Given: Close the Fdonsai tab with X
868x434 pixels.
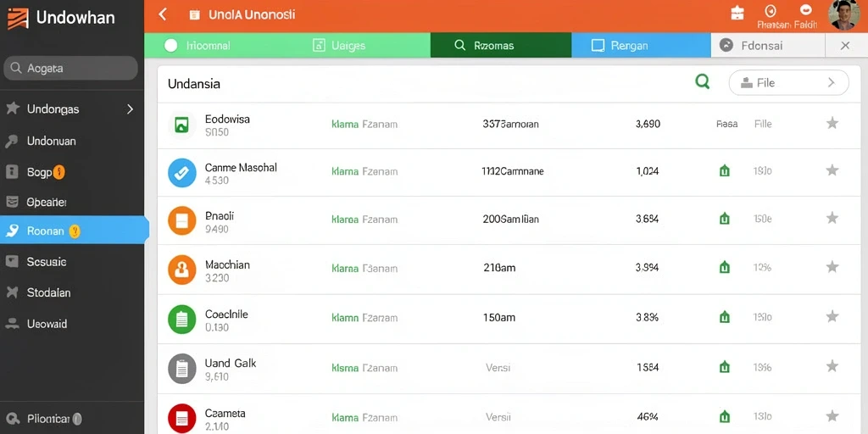Looking at the screenshot, I should click(x=845, y=46).
